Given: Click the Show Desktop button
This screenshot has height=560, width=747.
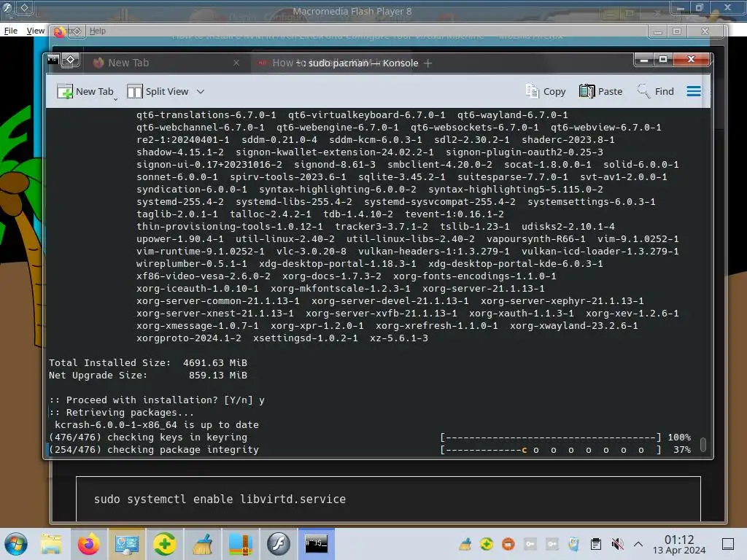Looking at the screenshot, I should [x=728, y=544].
